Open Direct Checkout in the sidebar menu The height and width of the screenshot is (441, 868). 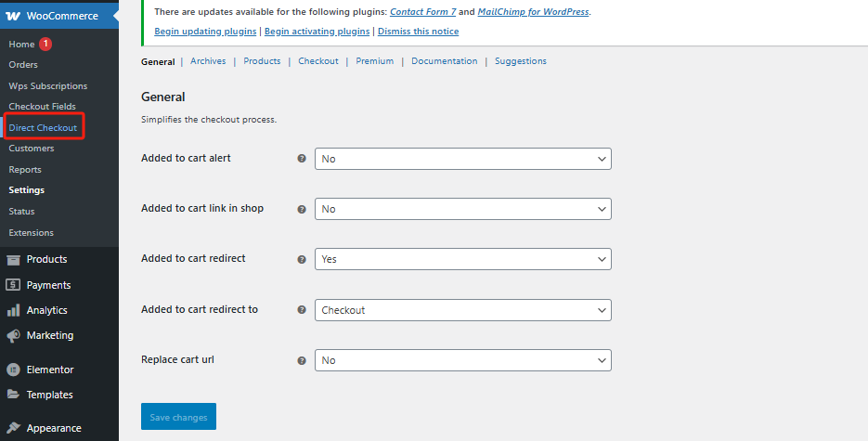tap(43, 127)
